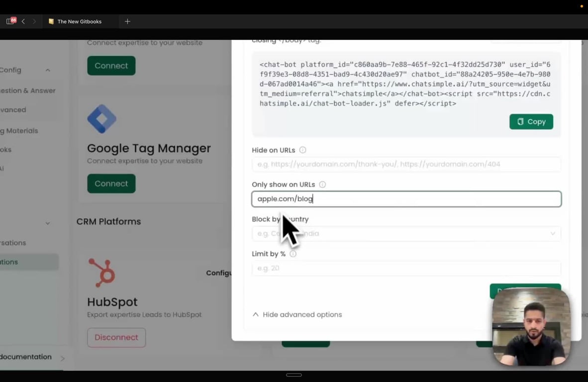Collapse with Hide advanced options
This screenshot has height=382, width=588.
pos(297,314)
